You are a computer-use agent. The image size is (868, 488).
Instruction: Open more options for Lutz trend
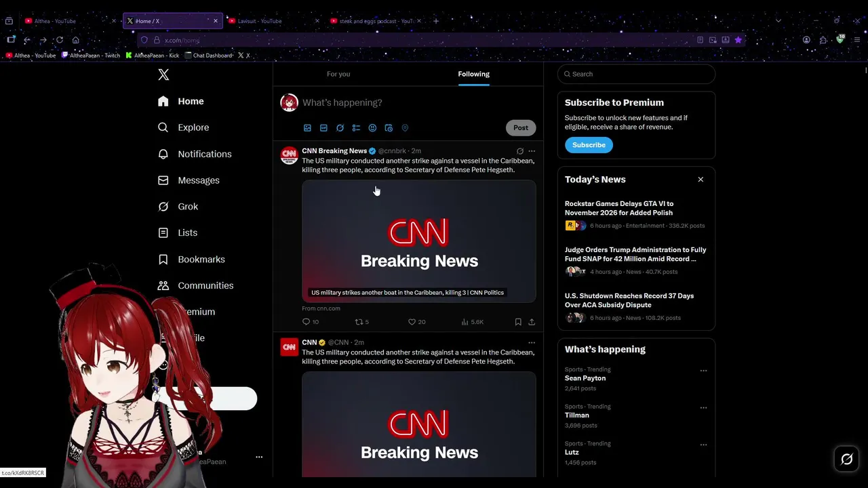click(703, 445)
